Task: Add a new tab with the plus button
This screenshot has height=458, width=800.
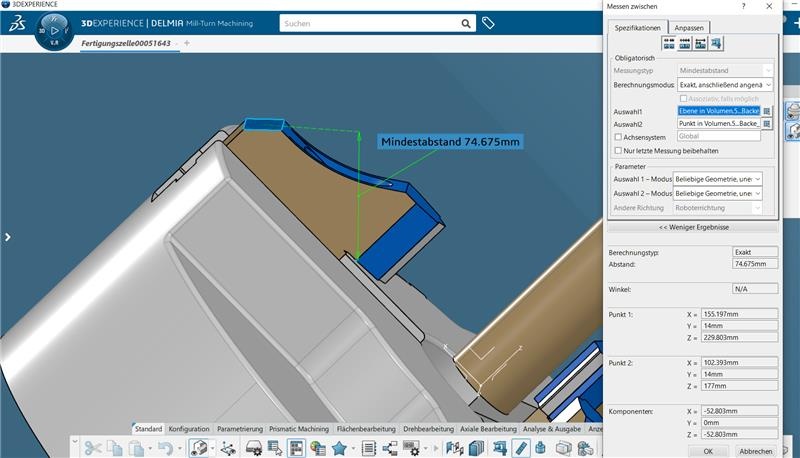Action: 187,43
